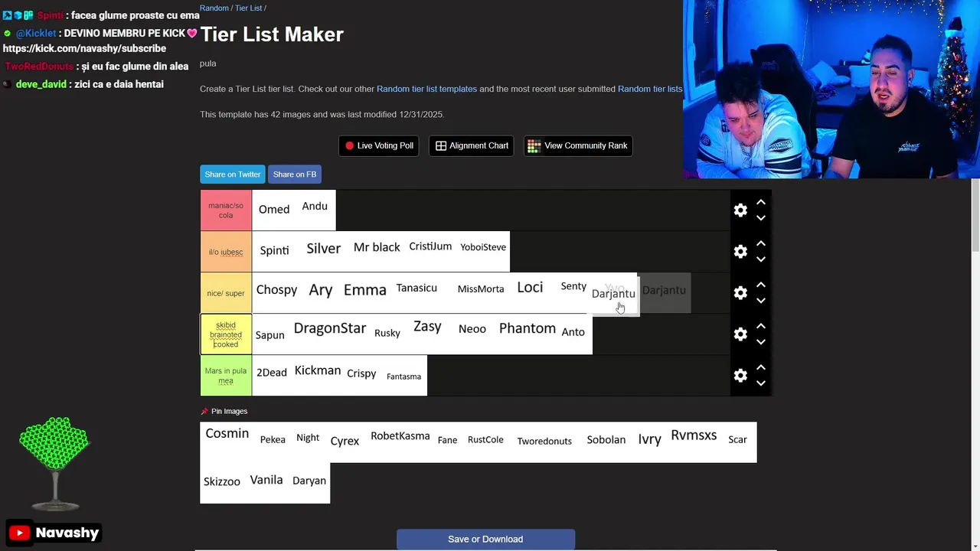Screen dimensions: 980x551
Task: Select the il/o iubesc tier label
Action: [226, 252]
